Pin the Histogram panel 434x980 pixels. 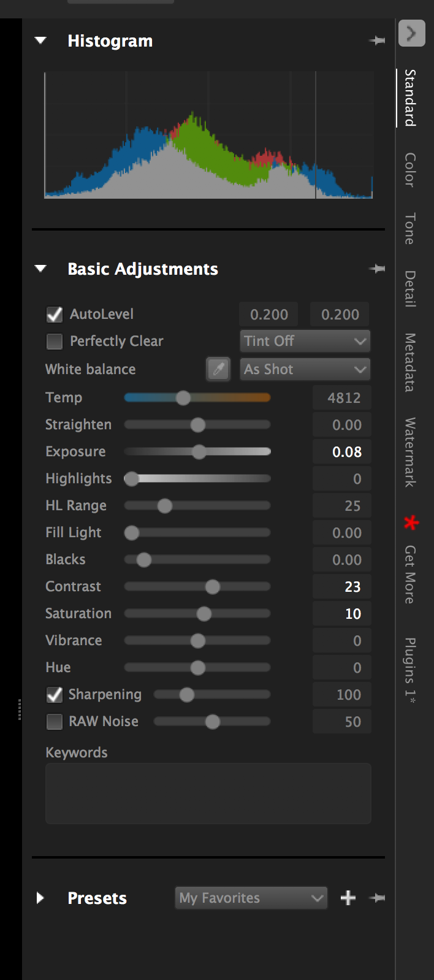(377, 41)
